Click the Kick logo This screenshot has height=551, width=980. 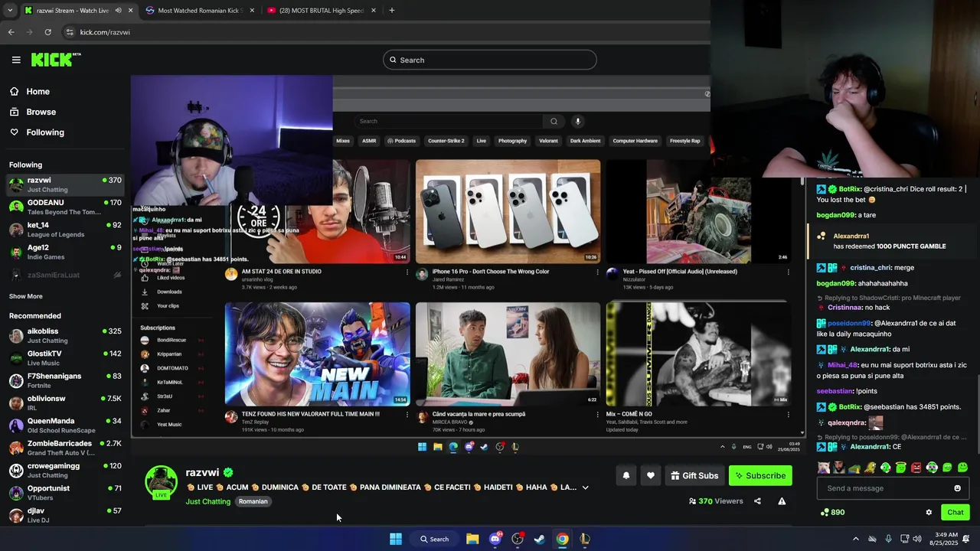[x=55, y=60]
